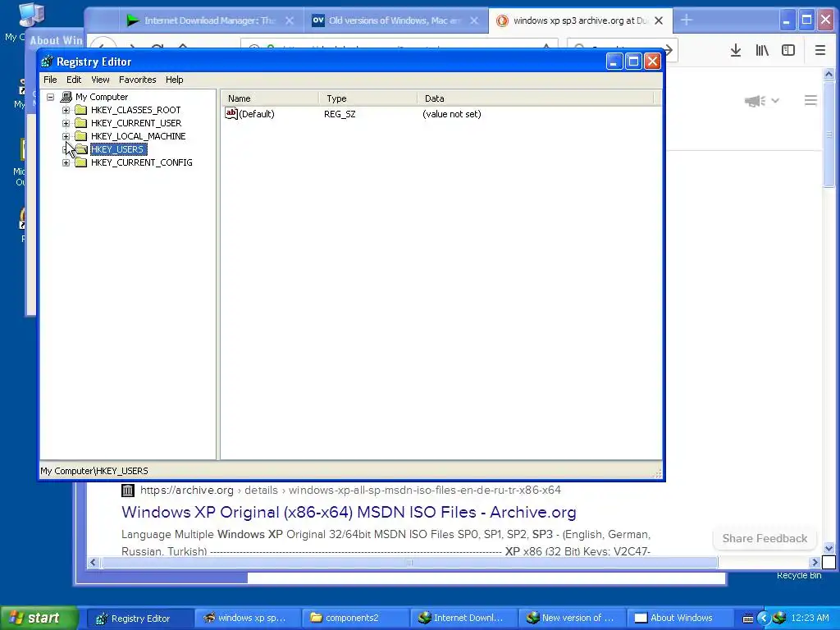Click the REG_SZ type cell
Screen dimensions: 840x630
340,114
